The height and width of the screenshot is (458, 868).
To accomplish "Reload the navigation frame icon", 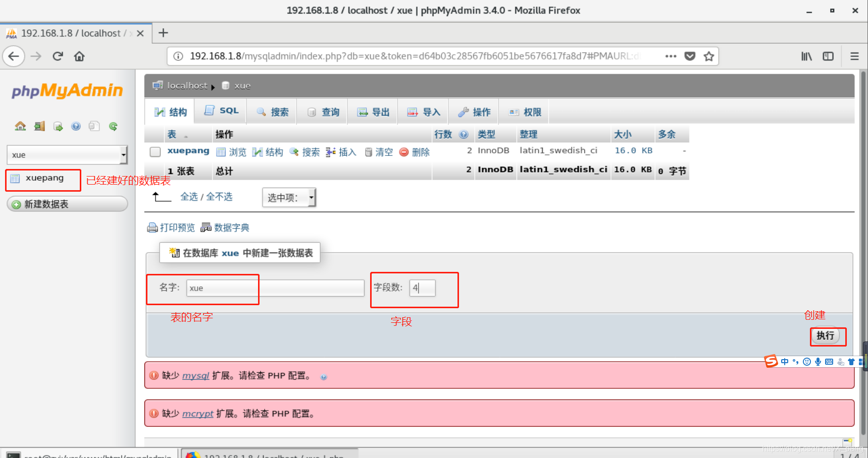I will tap(113, 126).
